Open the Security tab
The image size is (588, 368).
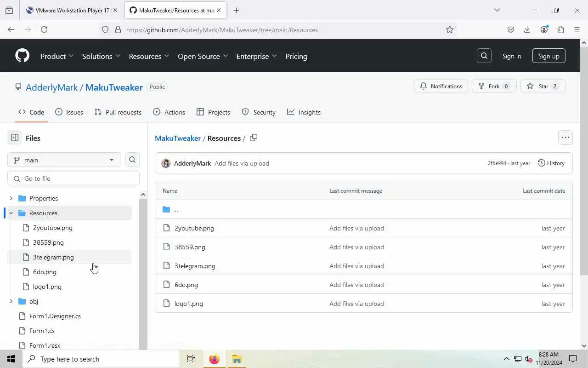pos(259,112)
